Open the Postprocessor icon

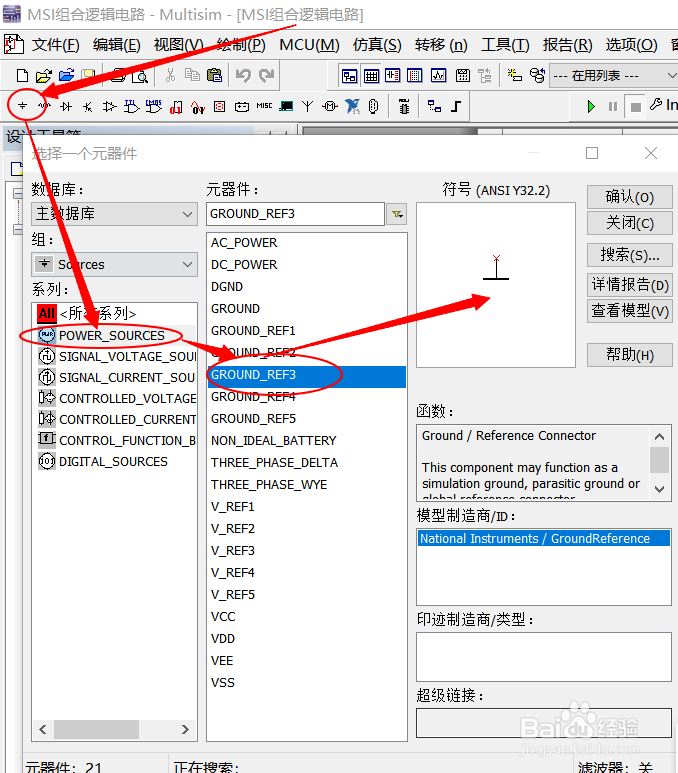point(463,76)
